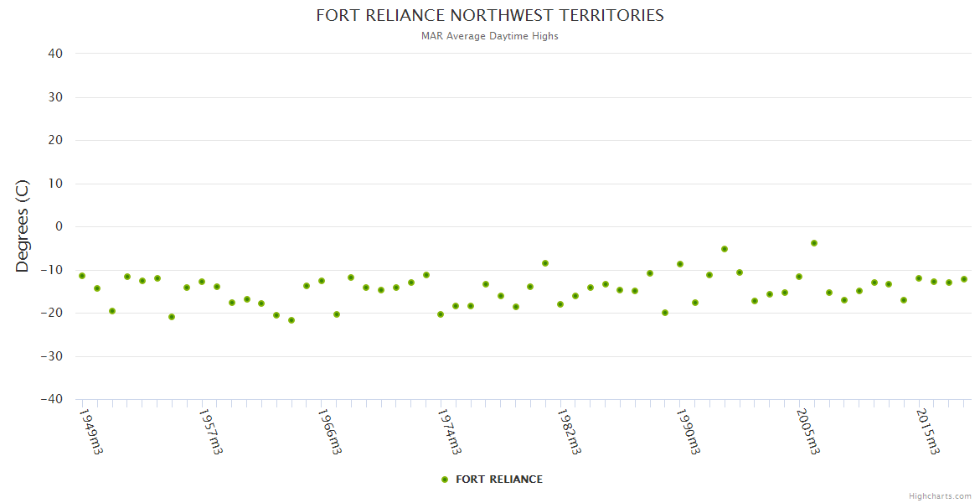Viewport: 980px width, 503px height.
Task: Open the Highcharts.com credits link
Action: (x=940, y=495)
